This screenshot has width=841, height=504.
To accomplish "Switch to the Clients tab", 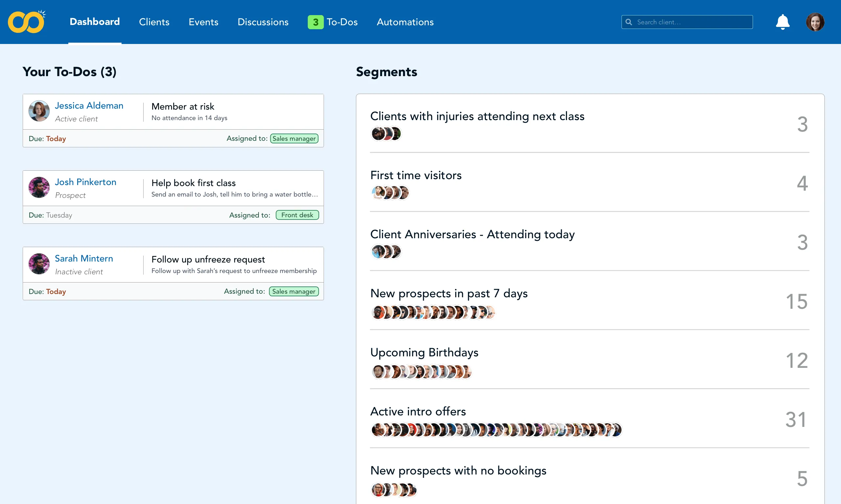I will [x=154, y=22].
